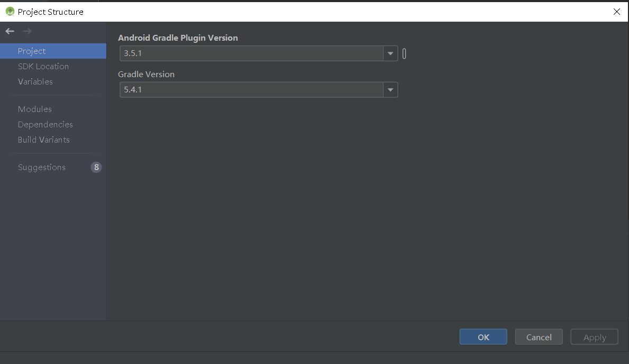Image resolution: width=629 pixels, height=364 pixels.
Task: Close the Project Structure dialog
Action: tap(616, 12)
